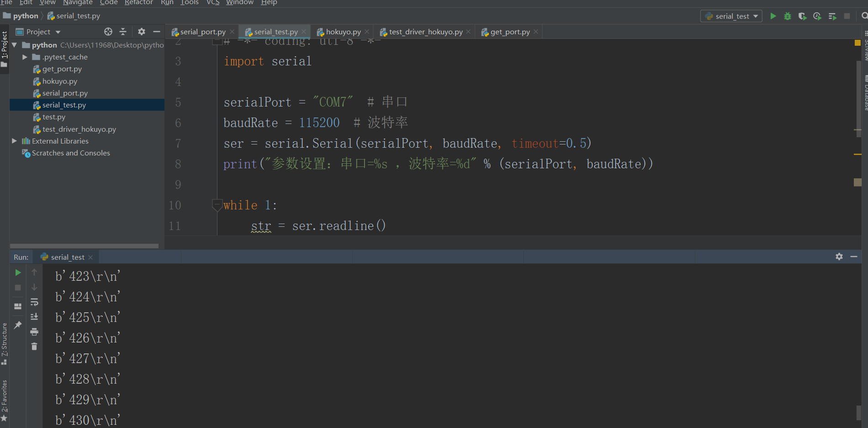Open the build/run list icon beside the profiler
The height and width of the screenshot is (428, 868).
832,16
